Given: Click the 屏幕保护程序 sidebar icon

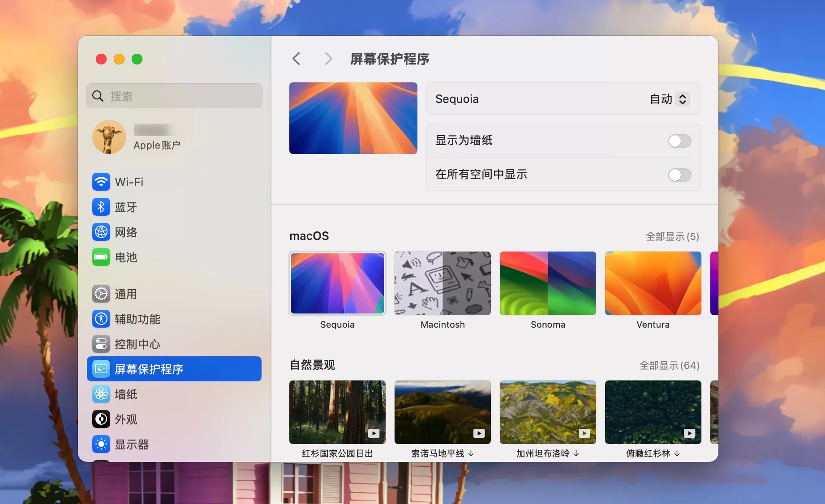Looking at the screenshot, I should coord(101,369).
